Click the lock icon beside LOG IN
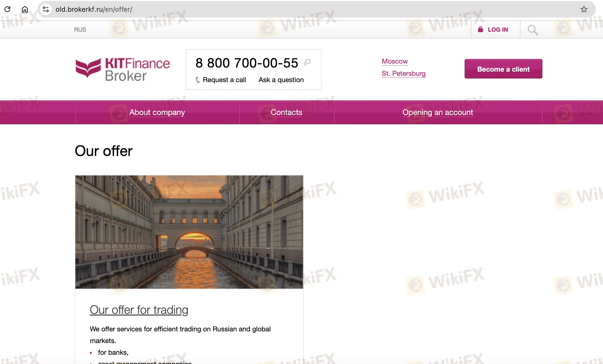This screenshot has width=603, height=364. [481, 29]
